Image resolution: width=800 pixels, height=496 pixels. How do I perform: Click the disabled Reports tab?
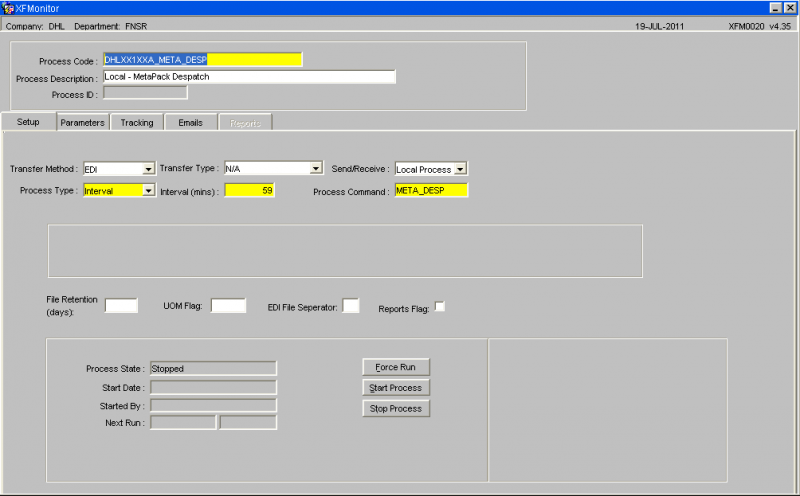(245, 123)
